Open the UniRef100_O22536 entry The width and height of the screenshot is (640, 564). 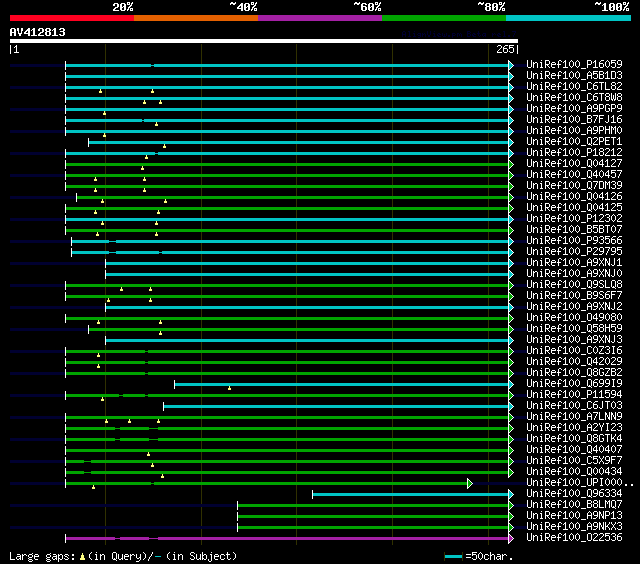(x=574, y=538)
